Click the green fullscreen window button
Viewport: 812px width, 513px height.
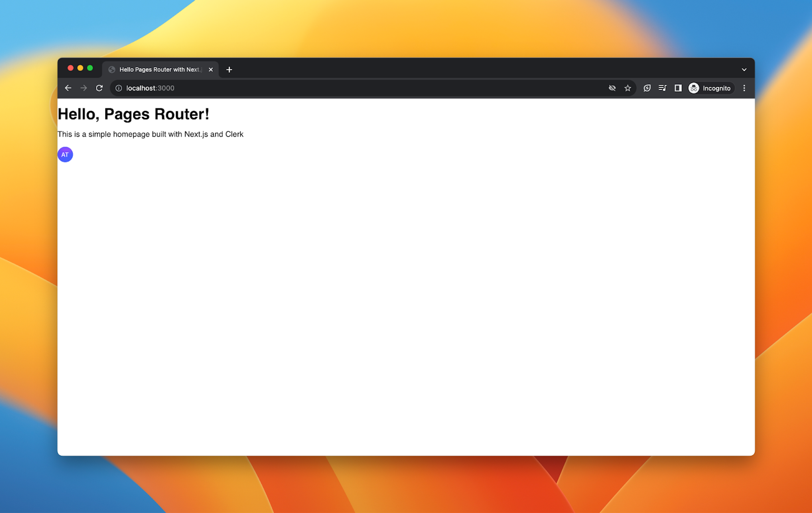(x=90, y=68)
